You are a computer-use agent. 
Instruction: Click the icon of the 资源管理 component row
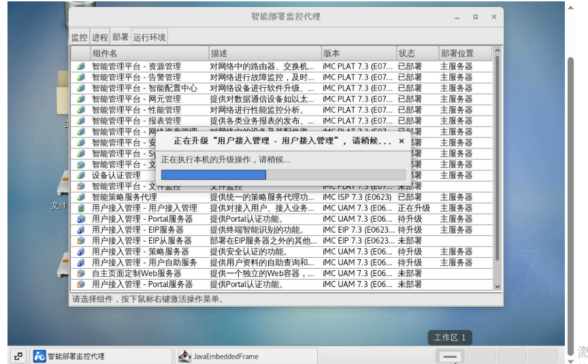tap(80, 67)
